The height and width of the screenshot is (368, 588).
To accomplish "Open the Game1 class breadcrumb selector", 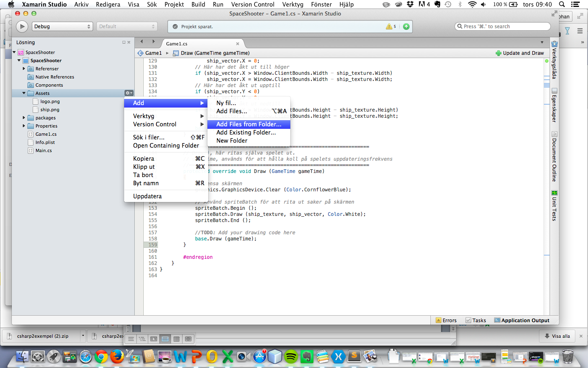I will pos(149,53).
